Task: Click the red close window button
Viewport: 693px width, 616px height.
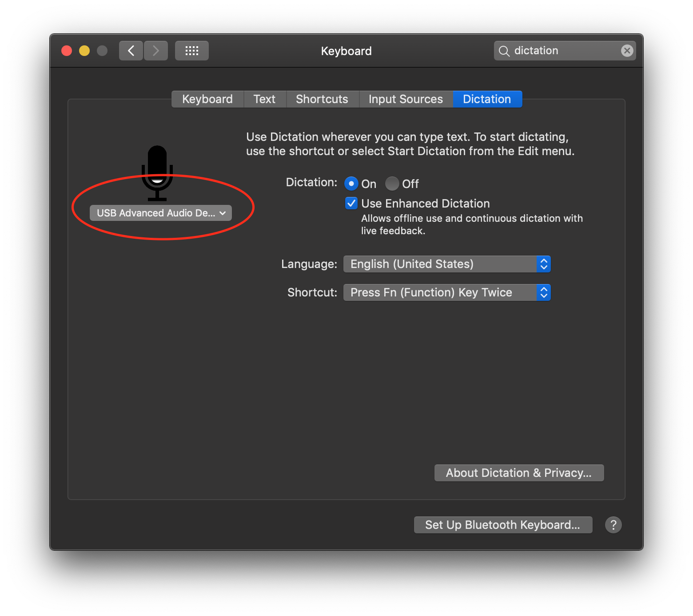Action: (x=67, y=51)
